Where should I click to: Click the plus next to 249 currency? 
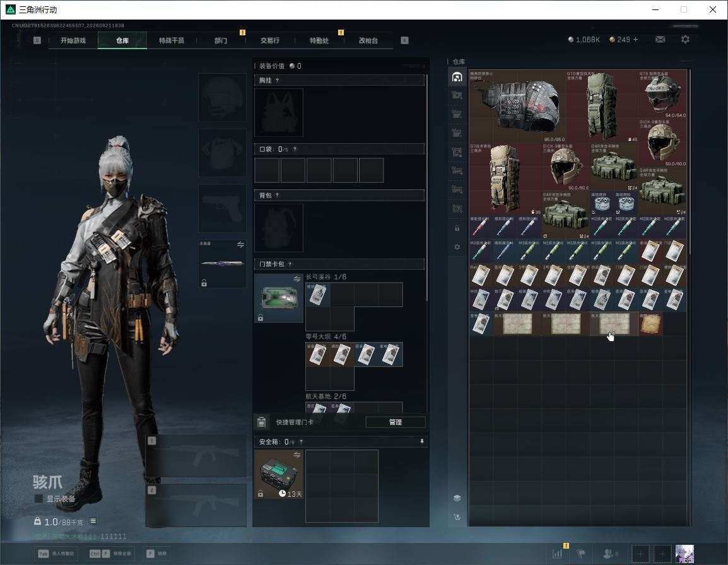pyautogui.click(x=636, y=40)
